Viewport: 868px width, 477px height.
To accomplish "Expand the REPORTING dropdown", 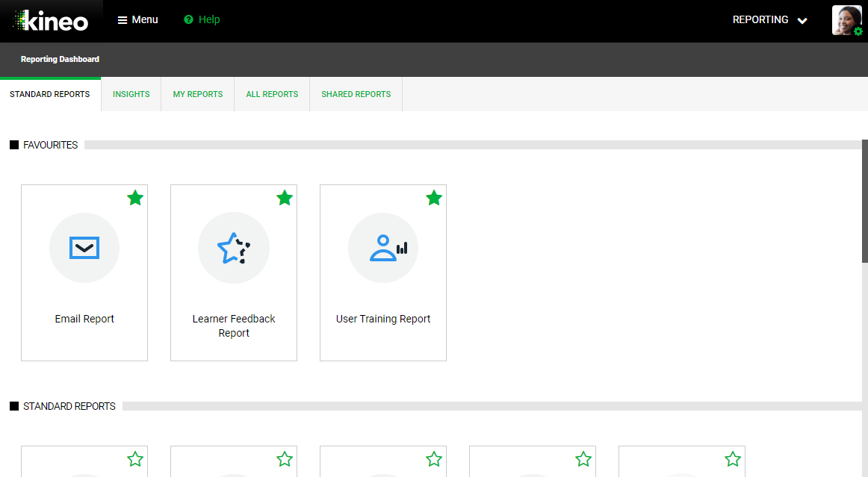I will point(769,20).
